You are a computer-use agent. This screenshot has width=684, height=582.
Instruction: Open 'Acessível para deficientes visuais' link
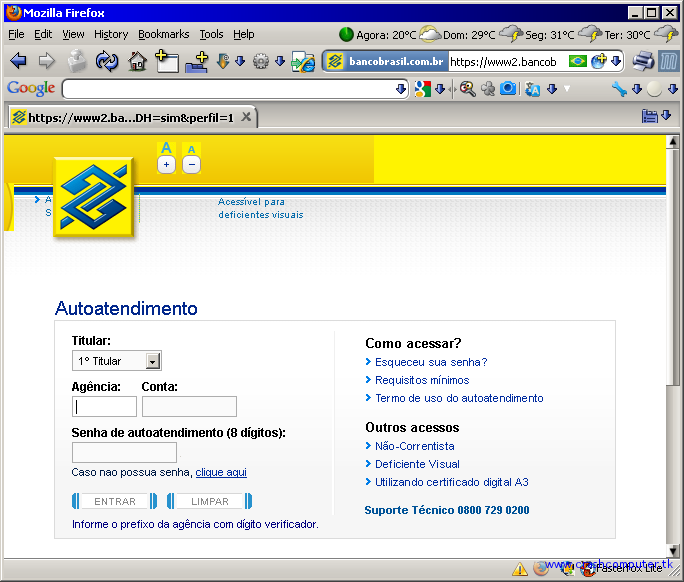pyautogui.click(x=260, y=208)
